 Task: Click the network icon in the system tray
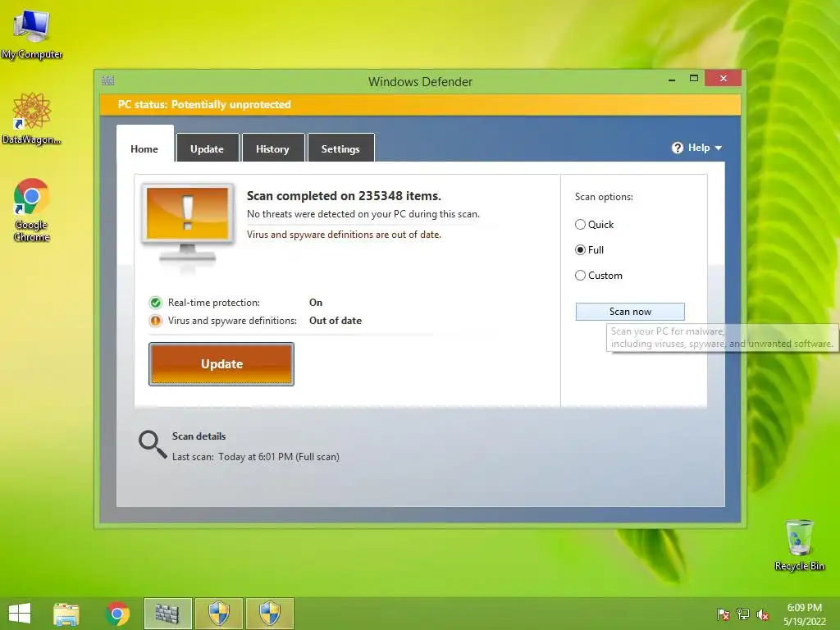click(x=743, y=614)
